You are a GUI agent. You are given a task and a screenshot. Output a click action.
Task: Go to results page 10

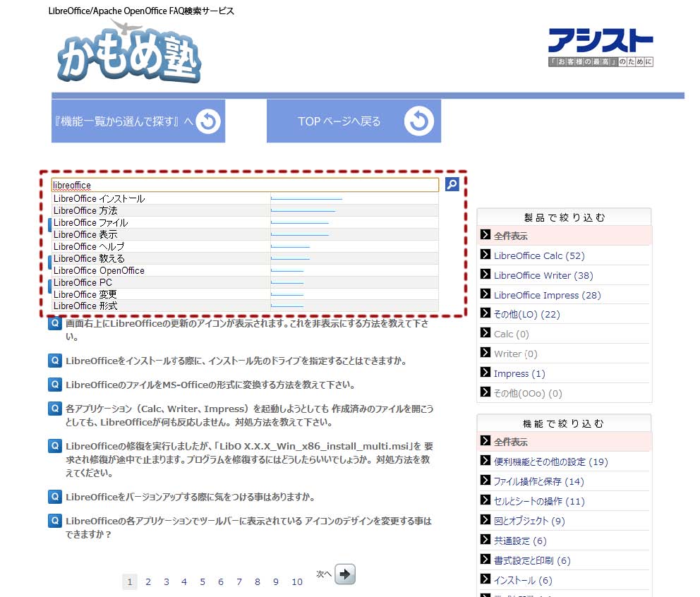pos(297,581)
